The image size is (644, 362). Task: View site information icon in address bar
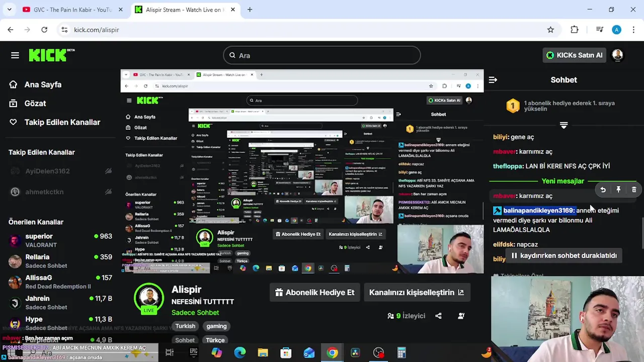tap(64, 30)
